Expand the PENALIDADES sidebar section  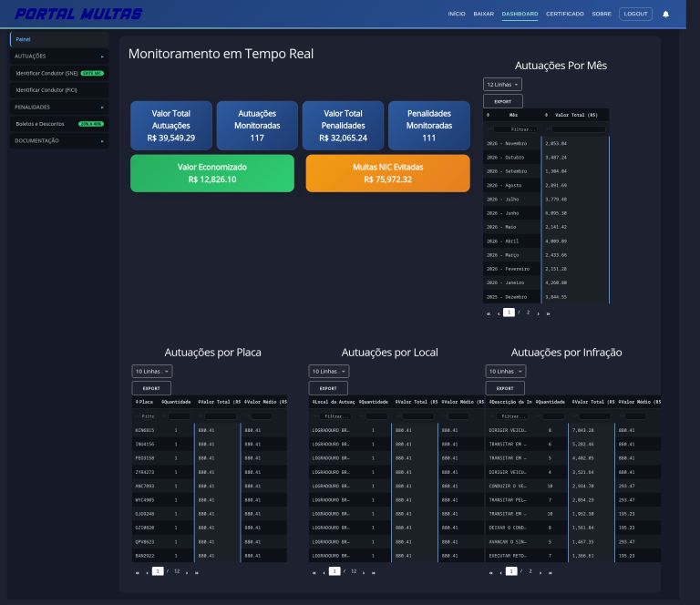(x=59, y=108)
